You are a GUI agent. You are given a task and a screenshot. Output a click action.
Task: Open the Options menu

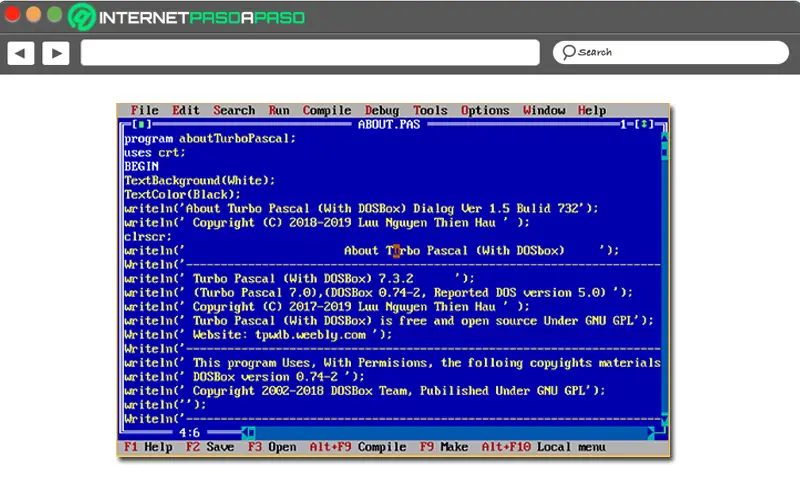point(485,110)
